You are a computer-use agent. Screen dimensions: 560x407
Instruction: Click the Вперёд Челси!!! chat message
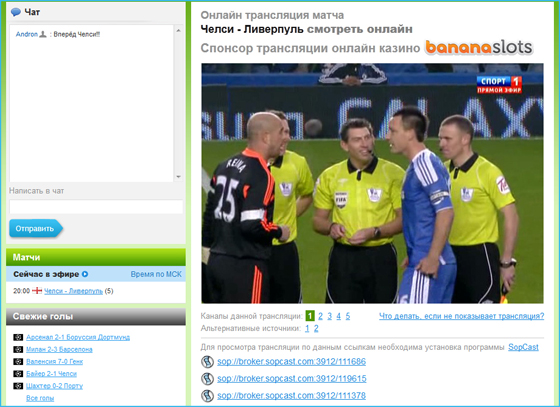(x=77, y=34)
